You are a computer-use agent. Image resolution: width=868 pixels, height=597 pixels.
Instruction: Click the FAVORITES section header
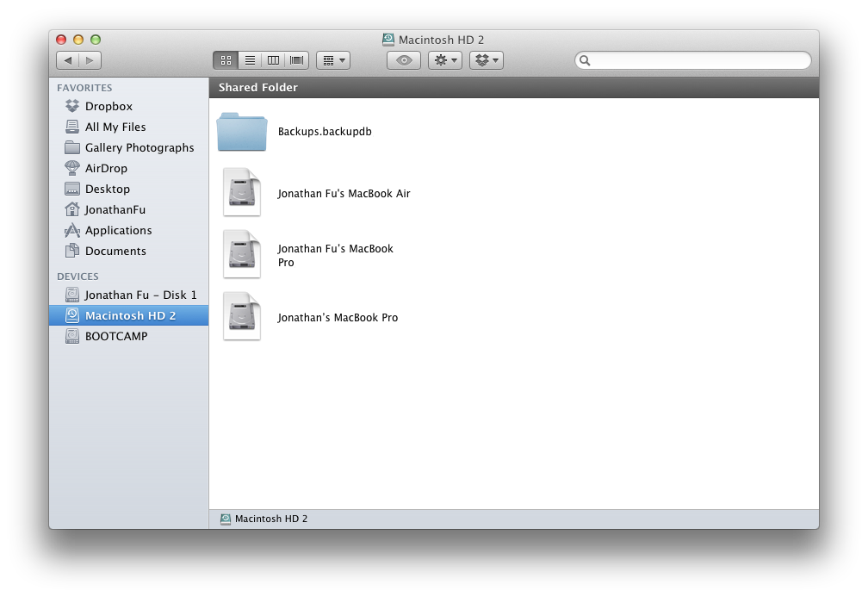click(x=84, y=88)
